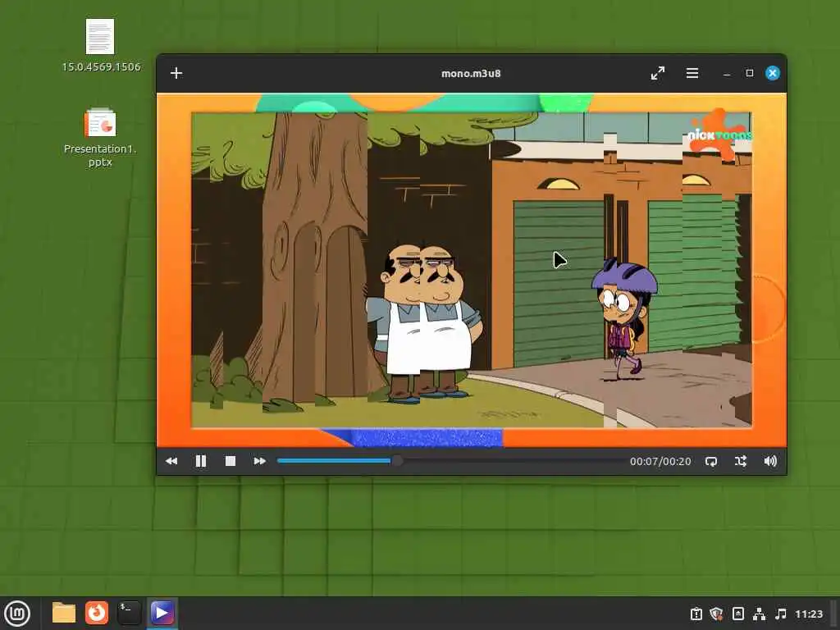This screenshot has width=840, height=630.
Task: Skip to previous track
Action: click(171, 461)
